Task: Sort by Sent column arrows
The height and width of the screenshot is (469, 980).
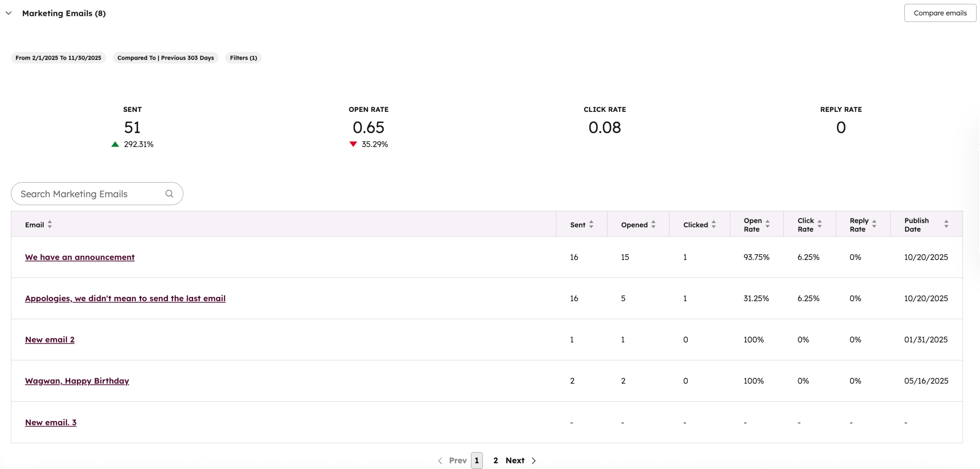Action: click(591, 224)
